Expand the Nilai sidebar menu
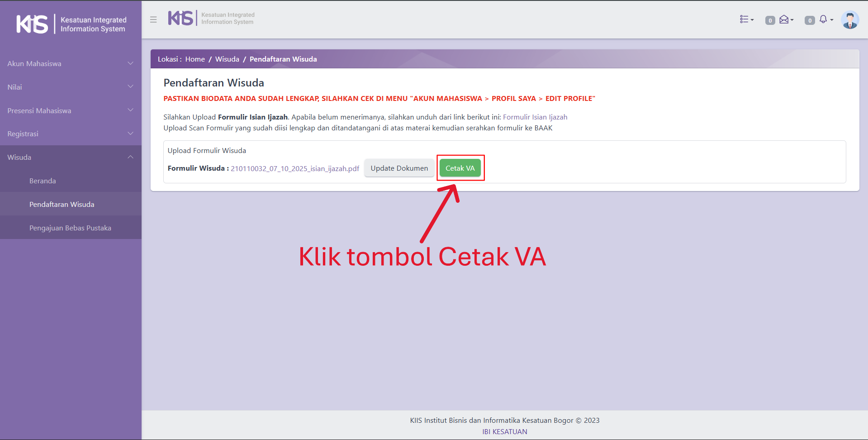The height and width of the screenshot is (440, 868). pos(71,87)
